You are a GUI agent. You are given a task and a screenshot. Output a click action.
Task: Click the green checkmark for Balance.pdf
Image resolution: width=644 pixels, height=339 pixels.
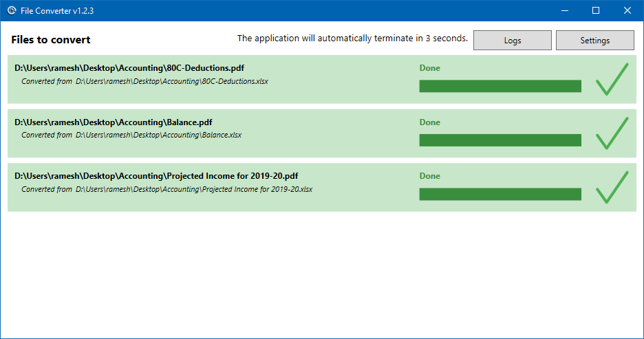[612, 133]
